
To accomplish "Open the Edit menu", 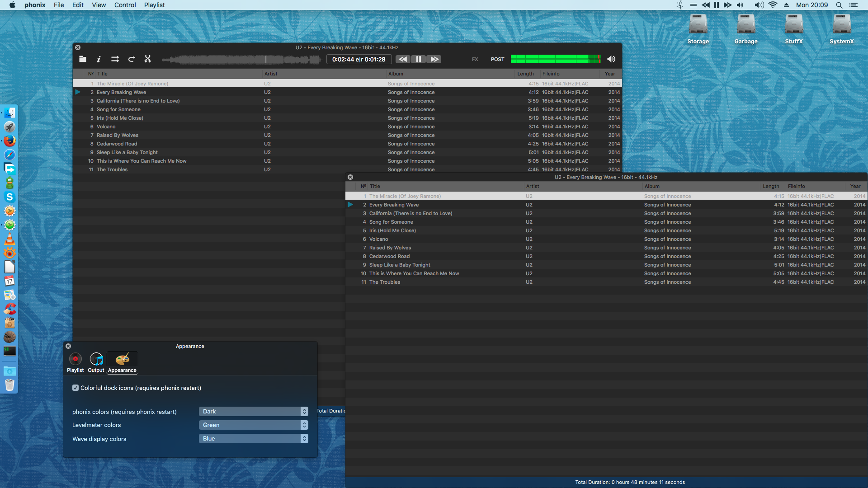I will 78,5.
